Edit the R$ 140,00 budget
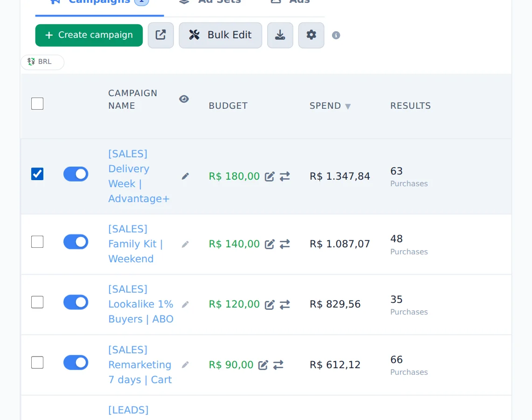 (269, 244)
